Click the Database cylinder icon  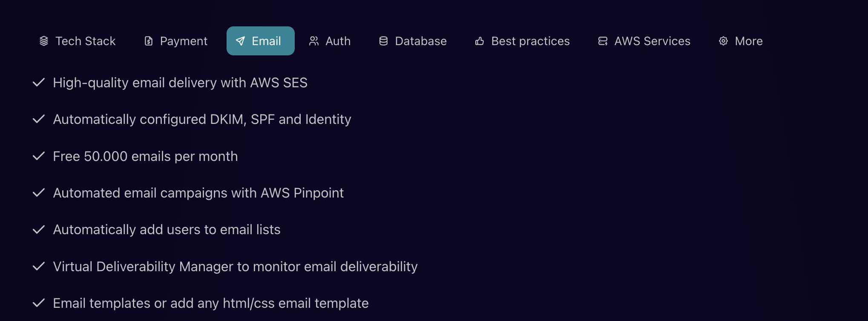(383, 41)
